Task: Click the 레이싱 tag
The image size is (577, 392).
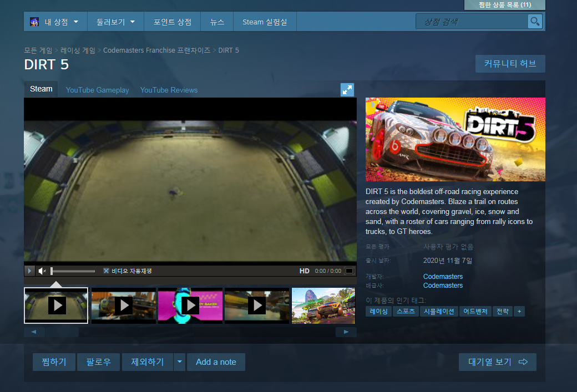Action: 378,311
